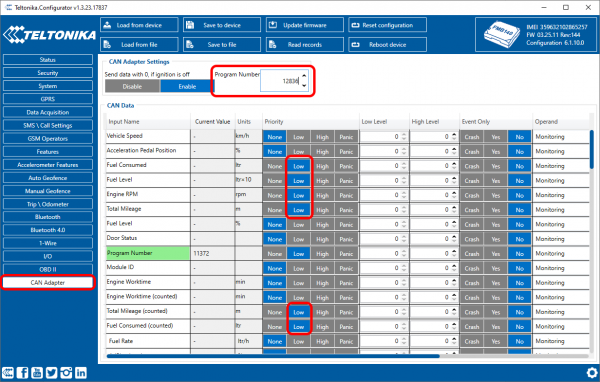Open Teltonika Twitter icon

51,373
